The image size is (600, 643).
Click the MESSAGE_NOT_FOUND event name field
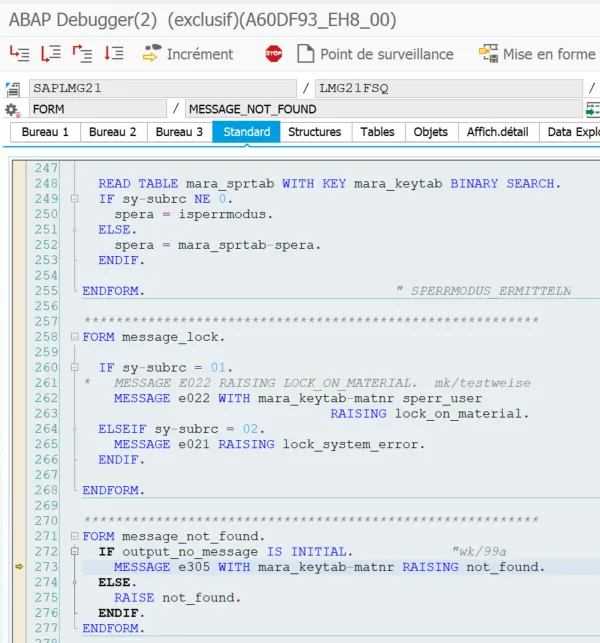tap(384, 109)
